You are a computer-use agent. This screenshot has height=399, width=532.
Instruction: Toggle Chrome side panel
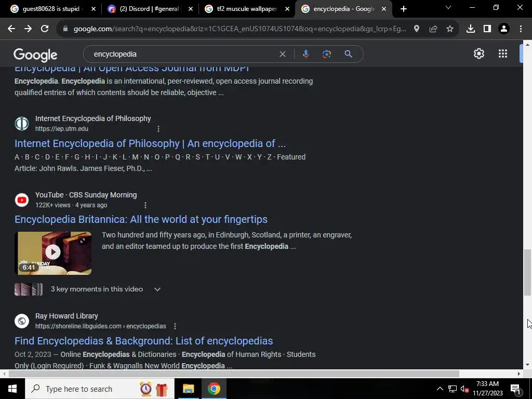tap(487, 29)
